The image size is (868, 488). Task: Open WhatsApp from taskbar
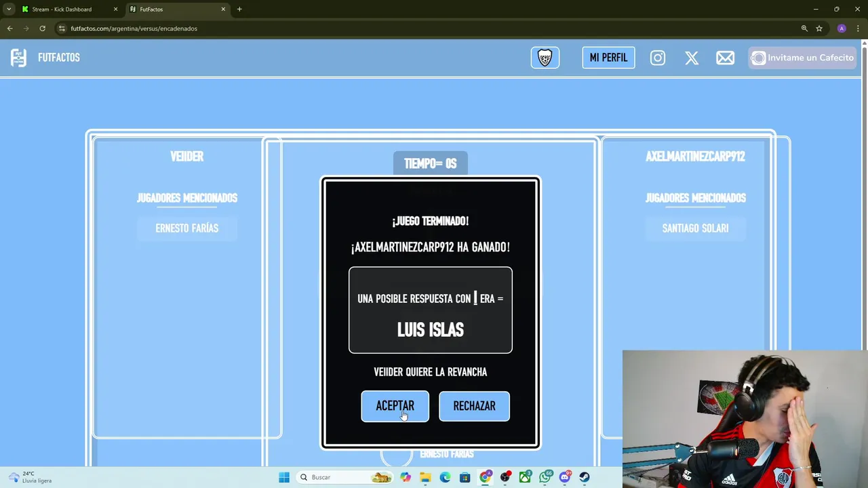pyautogui.click(x=545, y=477)
